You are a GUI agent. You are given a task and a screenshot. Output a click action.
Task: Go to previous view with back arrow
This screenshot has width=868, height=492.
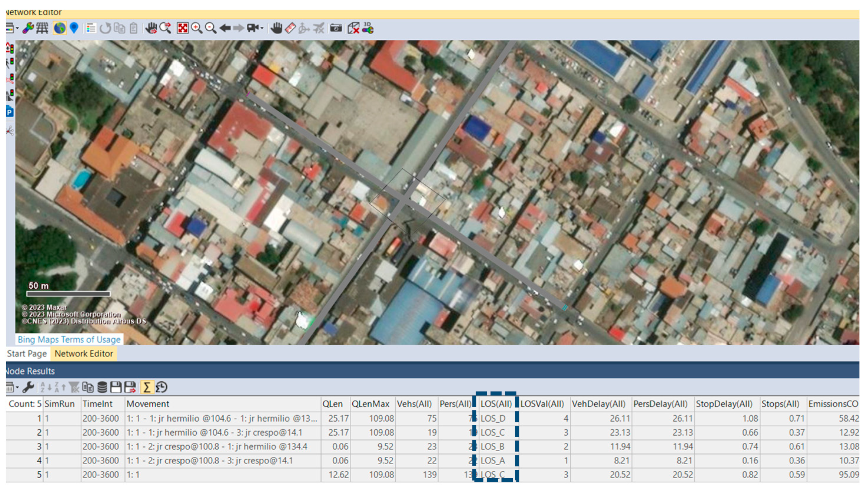[x=225, y=28]
